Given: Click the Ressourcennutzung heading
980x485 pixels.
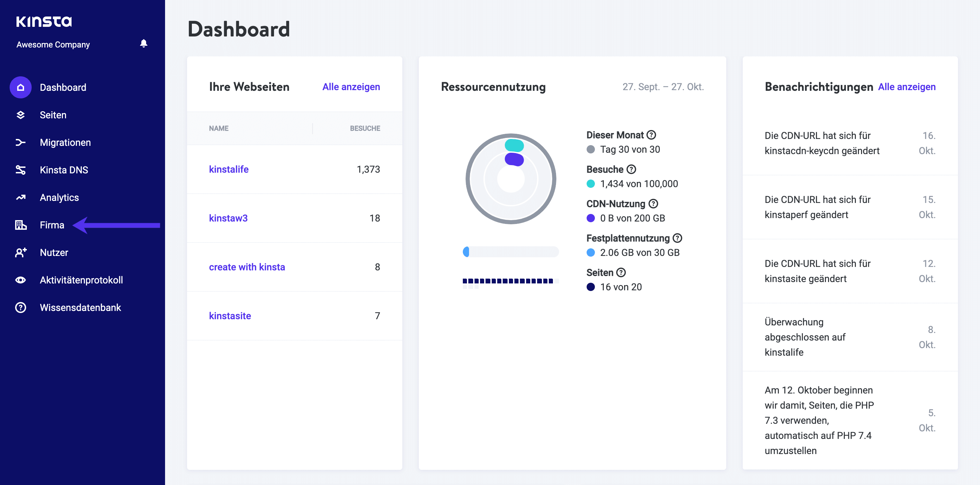Looking at the screenshot, I should tap(493, 87).
